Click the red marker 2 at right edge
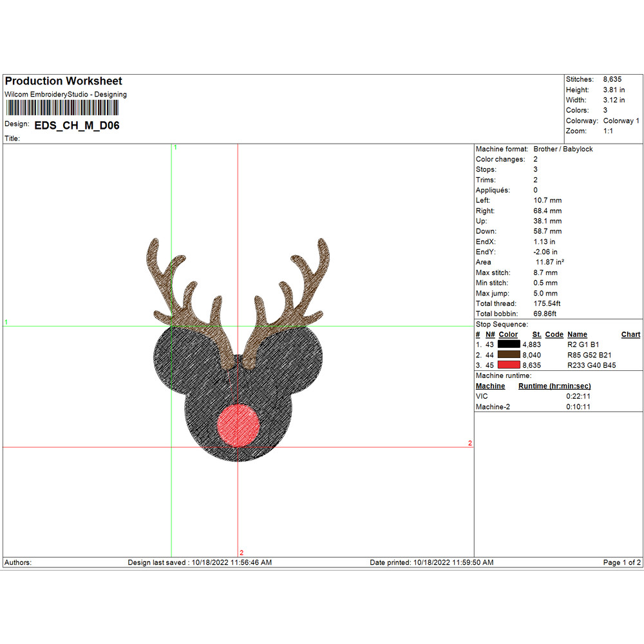The width and height of the screenshot is (644, 644). click(470, 443)
